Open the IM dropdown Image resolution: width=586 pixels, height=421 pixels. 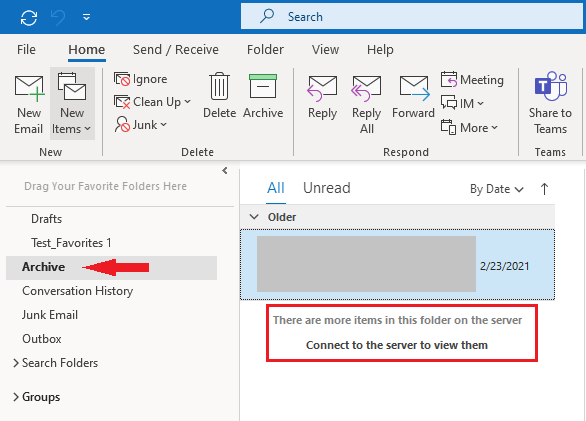coord(462,103)
